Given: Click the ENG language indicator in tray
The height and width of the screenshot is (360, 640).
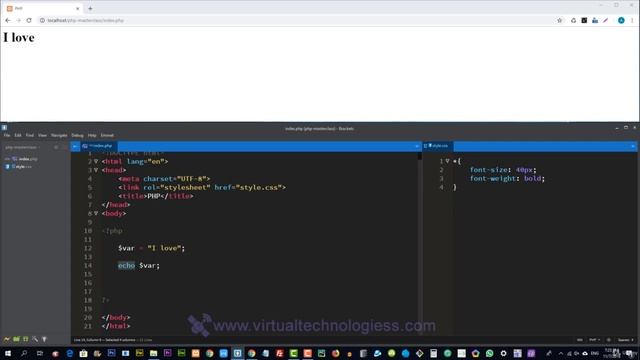Looking at the screenshot, I should 595,353.
